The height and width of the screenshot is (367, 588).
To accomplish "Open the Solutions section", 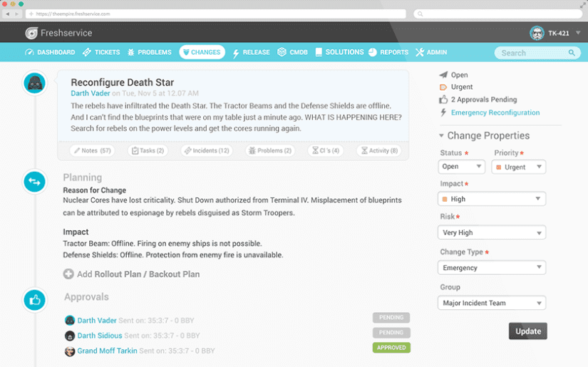I will pyautogui.click(x=339, y=52).
